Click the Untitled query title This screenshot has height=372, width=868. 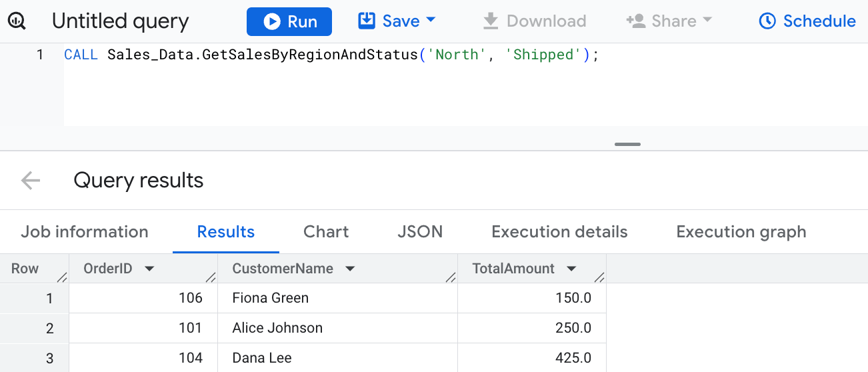click(x=121, y=21)
